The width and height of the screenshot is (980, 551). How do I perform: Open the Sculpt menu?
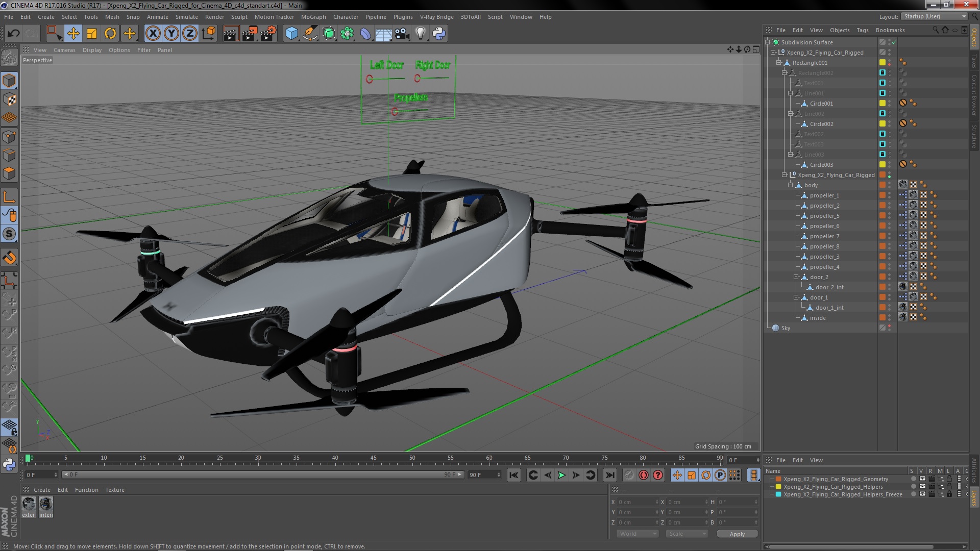[x=239, y=17]
